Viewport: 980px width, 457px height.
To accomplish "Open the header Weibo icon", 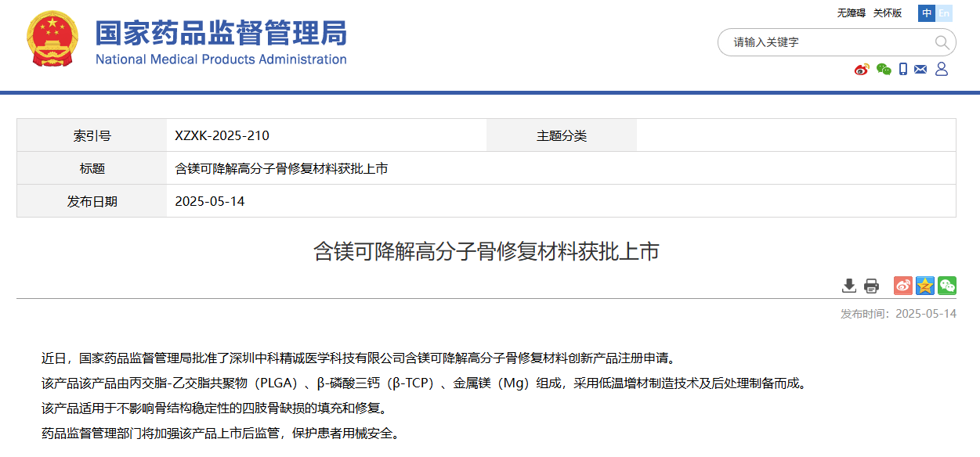I will pyautogui.click(x=862, y=70).
